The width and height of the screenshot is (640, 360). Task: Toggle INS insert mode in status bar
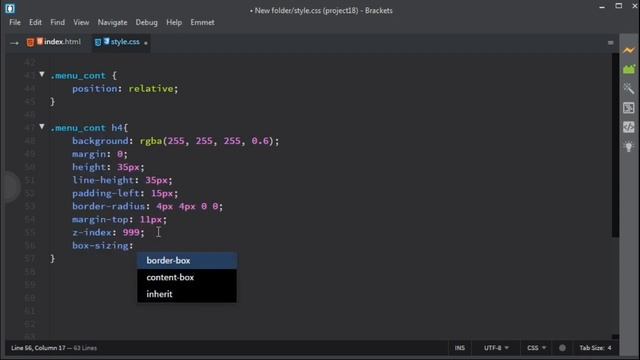click(460, 348)
